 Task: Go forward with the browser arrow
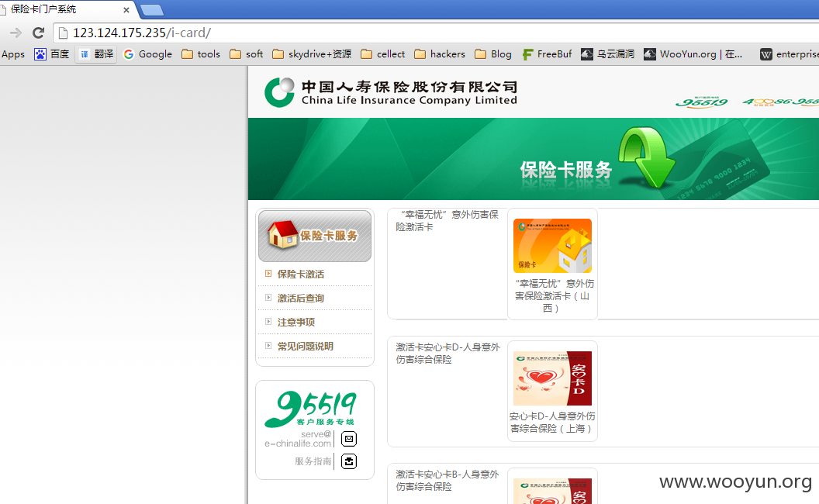point(16,33)
